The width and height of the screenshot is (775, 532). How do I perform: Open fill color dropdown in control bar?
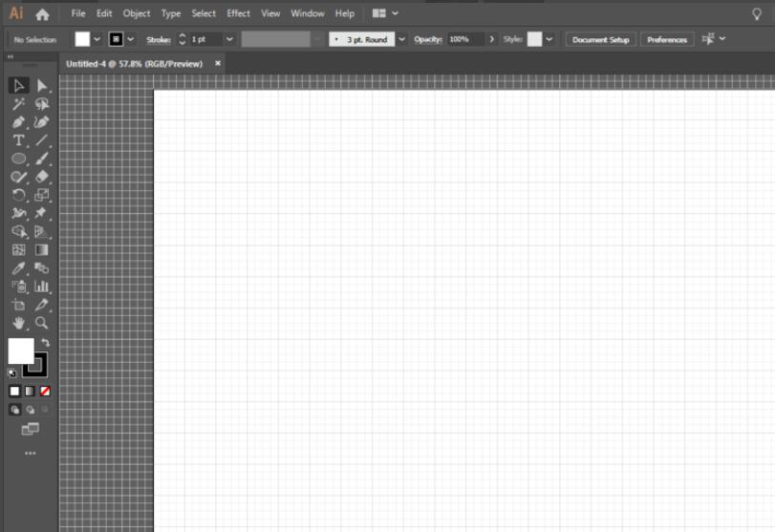click(x=97, y=39)
